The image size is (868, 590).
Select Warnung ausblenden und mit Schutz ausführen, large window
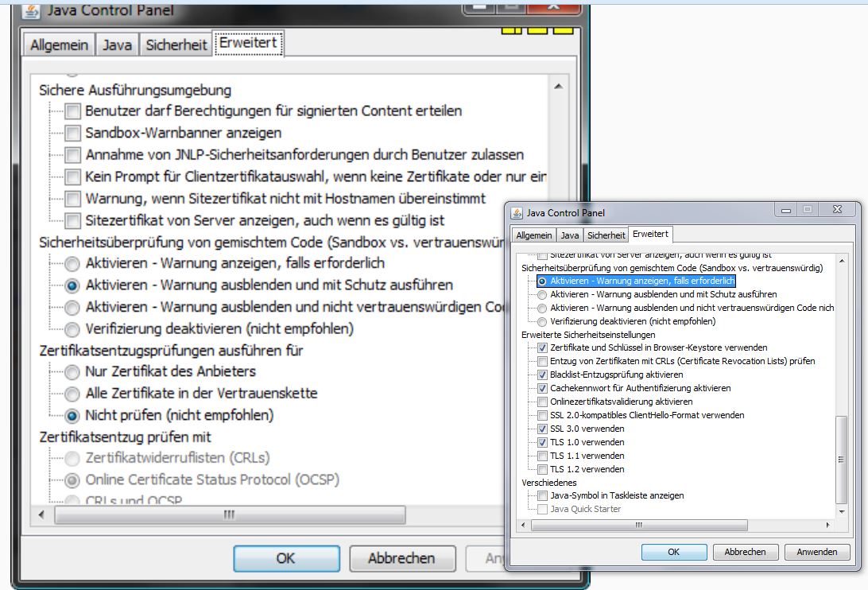coord(72,286)
